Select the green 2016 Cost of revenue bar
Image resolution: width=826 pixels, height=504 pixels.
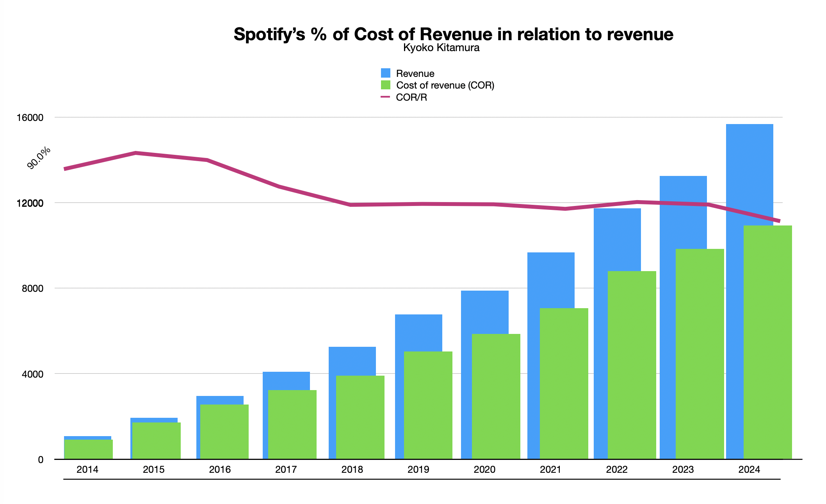[224, 431]
